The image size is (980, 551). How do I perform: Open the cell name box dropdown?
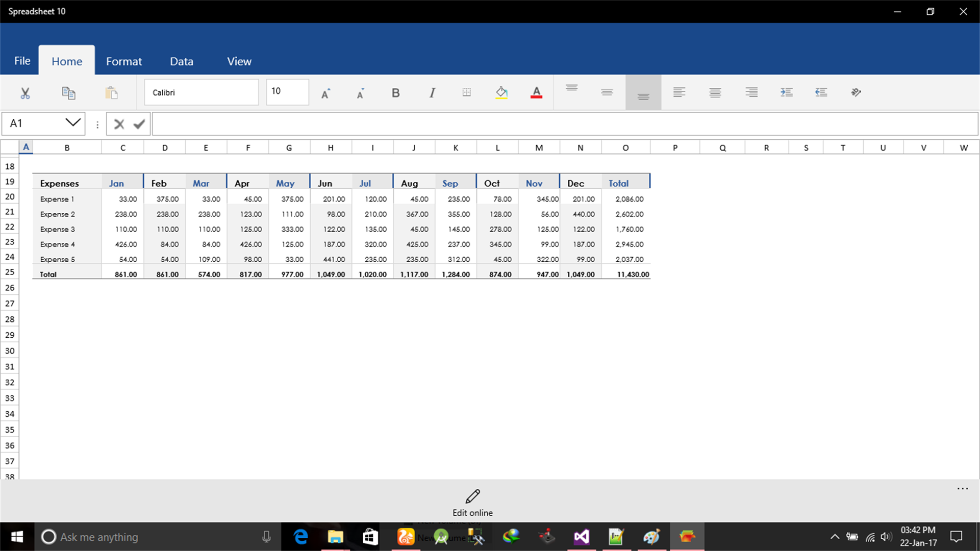pos(71,123)
